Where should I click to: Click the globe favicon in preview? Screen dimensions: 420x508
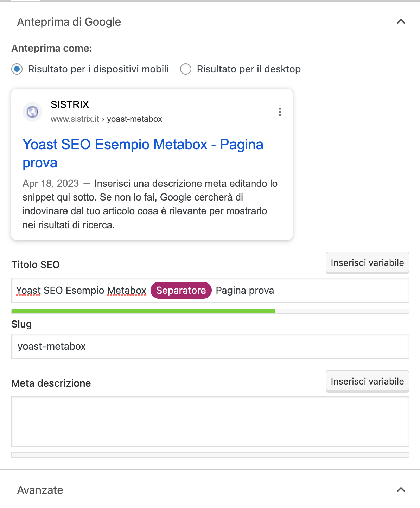32,112
